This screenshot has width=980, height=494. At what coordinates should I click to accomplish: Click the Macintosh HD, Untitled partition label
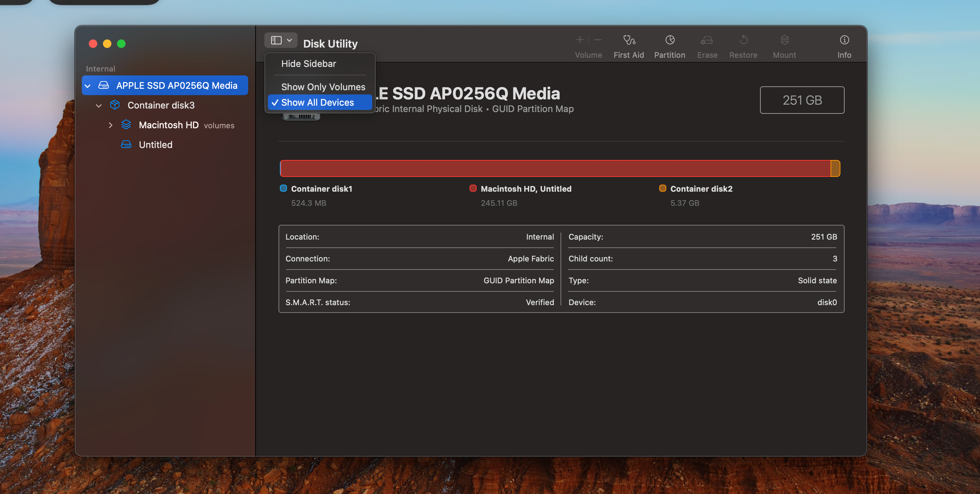point(526,188)
